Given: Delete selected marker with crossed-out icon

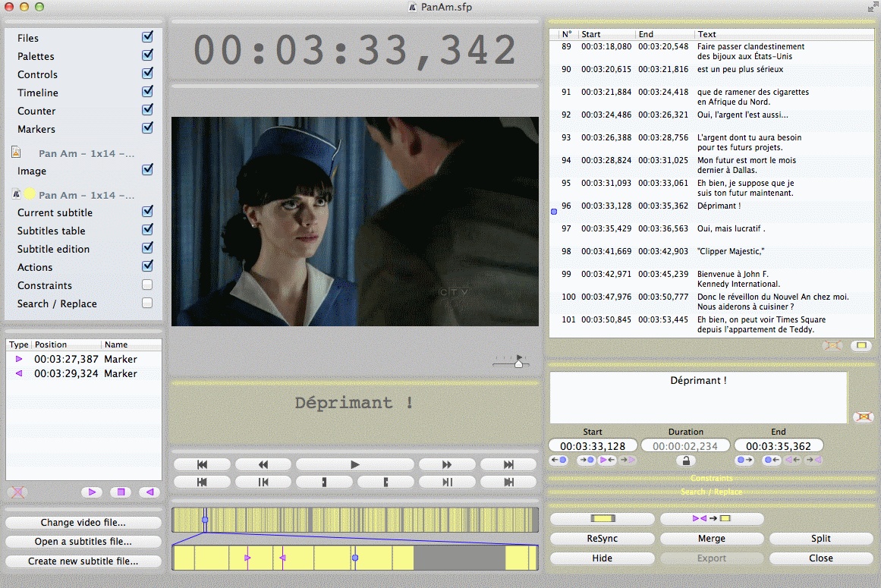Looking at the screenshot, I should (18, 492).
